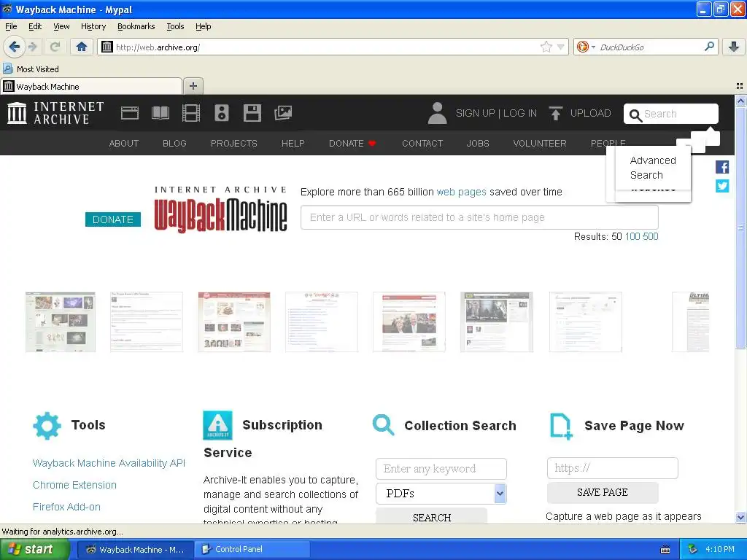Open the Audio speaker icon
The height and width of the screenshot is (560, 747).
click(x=222, y=113)
